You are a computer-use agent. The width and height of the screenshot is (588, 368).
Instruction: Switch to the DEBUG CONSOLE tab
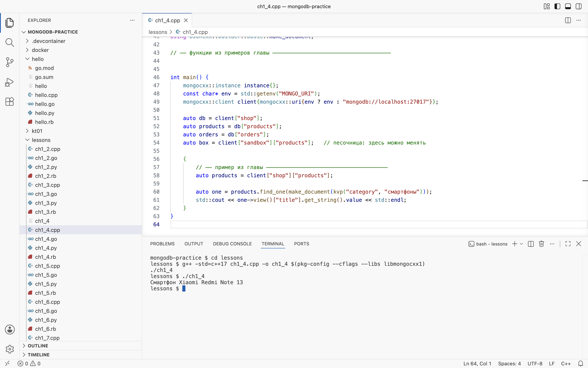tap(232, 244)
